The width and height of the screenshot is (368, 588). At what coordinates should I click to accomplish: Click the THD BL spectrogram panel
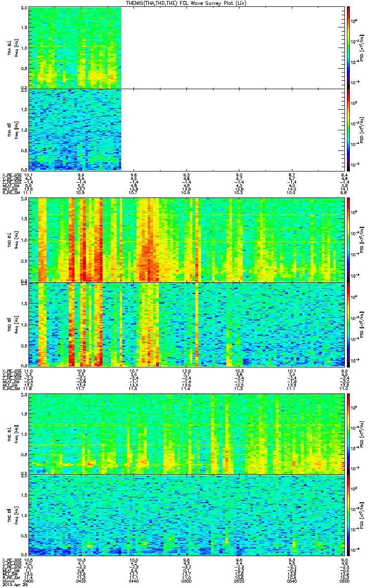click(186, 240)
